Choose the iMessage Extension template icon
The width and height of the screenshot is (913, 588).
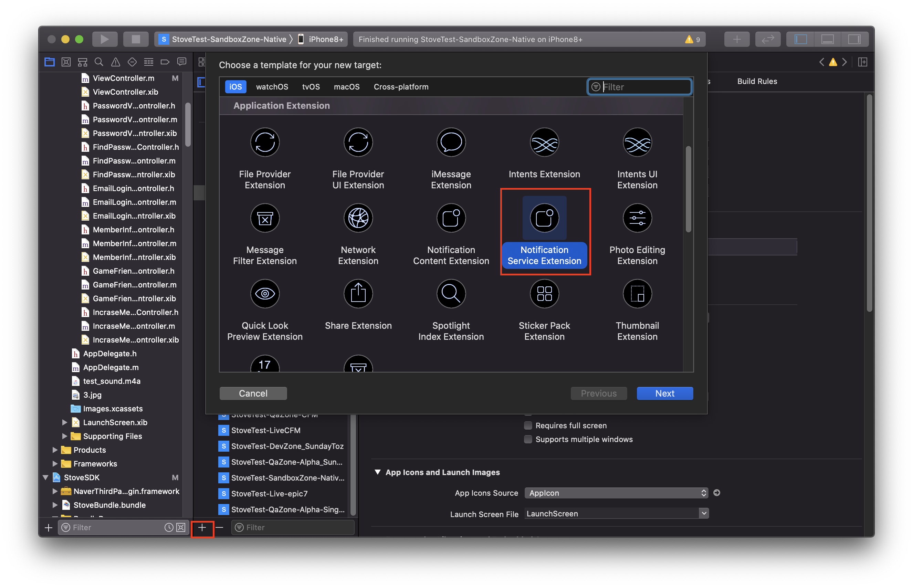coord(451,142)
